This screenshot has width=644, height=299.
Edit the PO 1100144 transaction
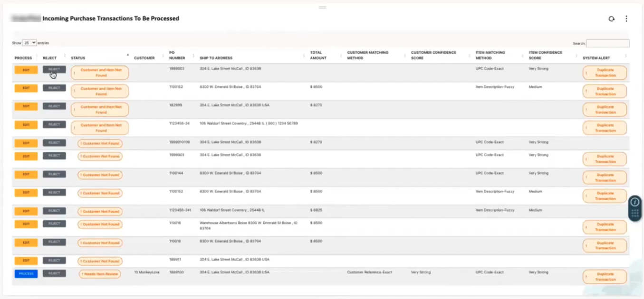click(26, 175)
